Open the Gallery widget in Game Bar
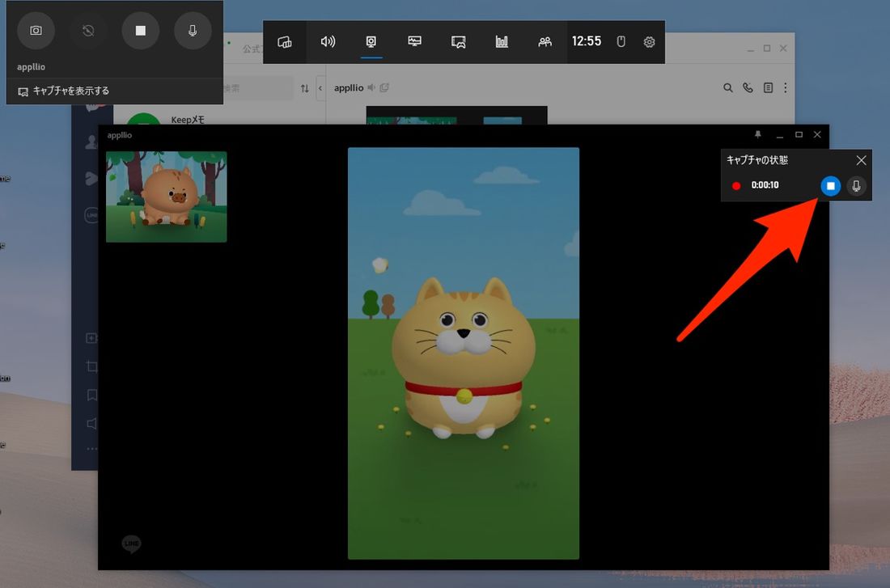This screenshot has height=588, width=890. pos(459,42)
